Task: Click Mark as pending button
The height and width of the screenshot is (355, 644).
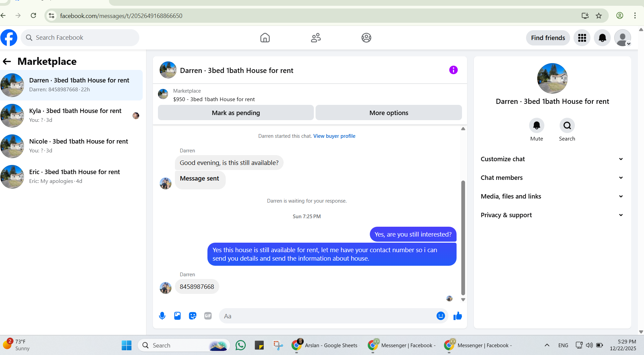Action: pos(236,113)
